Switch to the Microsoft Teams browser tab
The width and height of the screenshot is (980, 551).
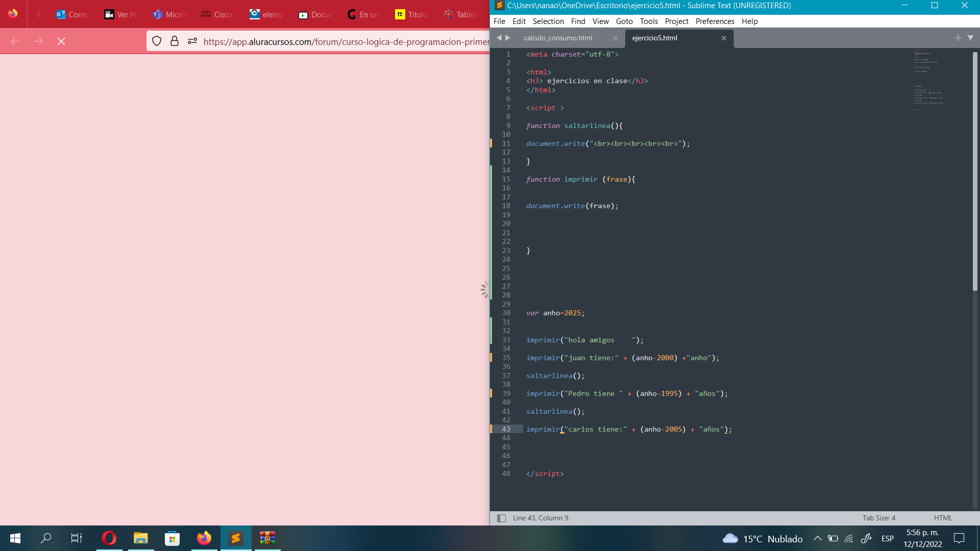(x=169, y=14)
